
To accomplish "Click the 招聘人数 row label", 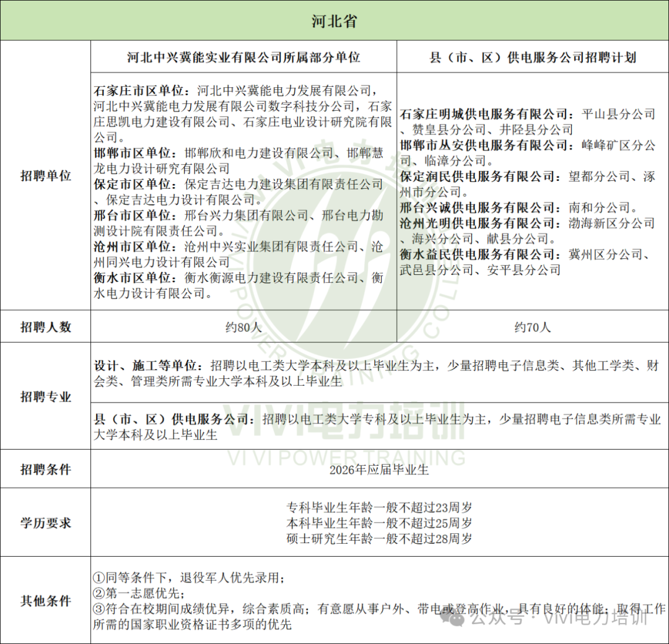I will click(46, 327).
